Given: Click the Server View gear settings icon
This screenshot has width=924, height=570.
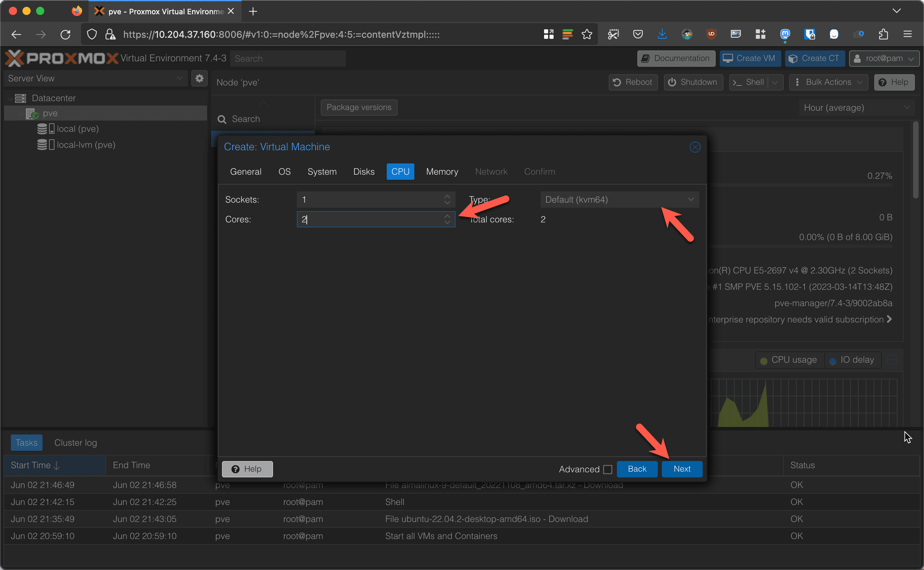Looking at the screenshot, I should coord(200,78).
